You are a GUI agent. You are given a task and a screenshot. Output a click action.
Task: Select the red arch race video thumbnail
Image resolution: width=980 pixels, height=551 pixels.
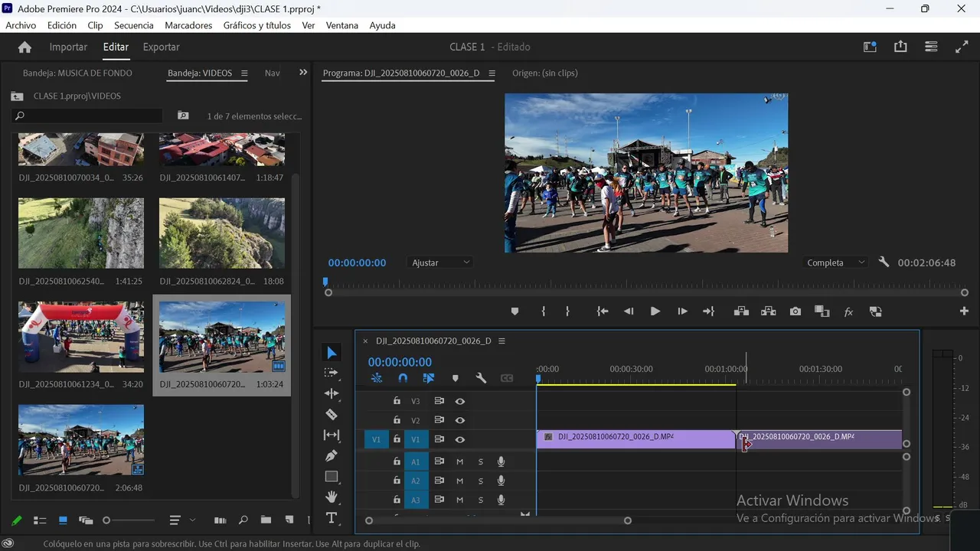(x=81, y=337)
